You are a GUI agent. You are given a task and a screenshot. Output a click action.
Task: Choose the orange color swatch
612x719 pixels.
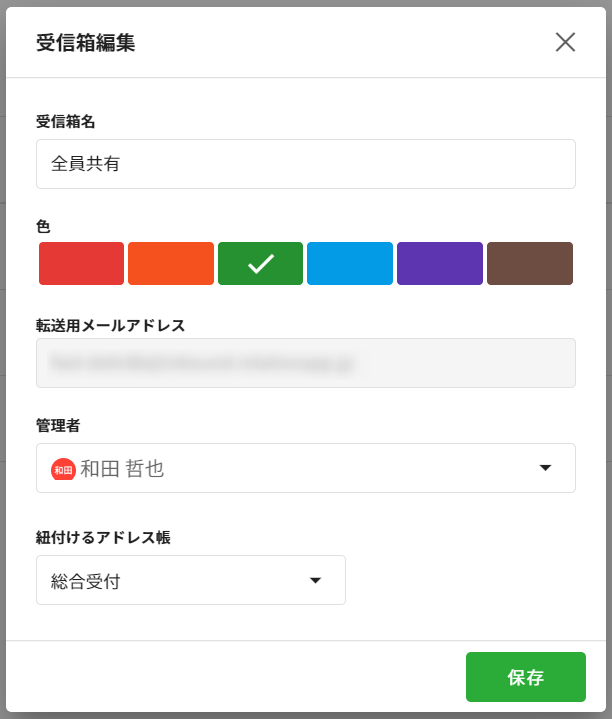click(171, 264)
